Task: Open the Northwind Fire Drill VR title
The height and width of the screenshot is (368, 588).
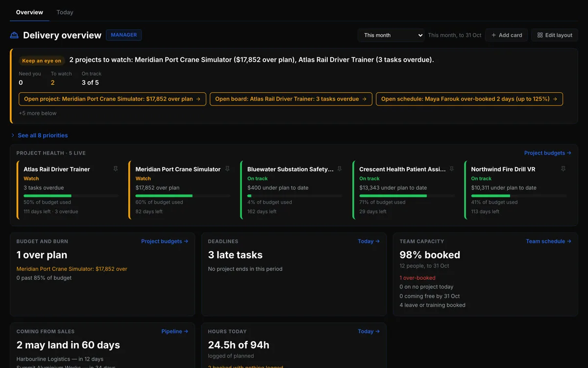Action: pyautogui.click(x=503, y=169)
